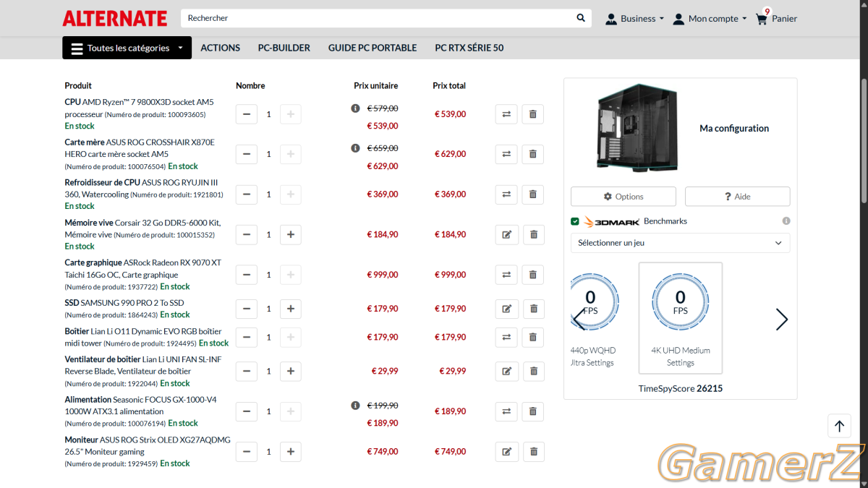Jump back to top with arrow button
This screenshot has height=488, width=868.
(x=839, y=426)
